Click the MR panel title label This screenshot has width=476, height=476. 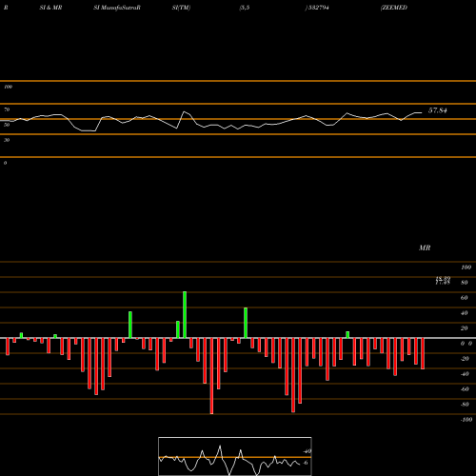pyautogui.click(x=425, y=248)
